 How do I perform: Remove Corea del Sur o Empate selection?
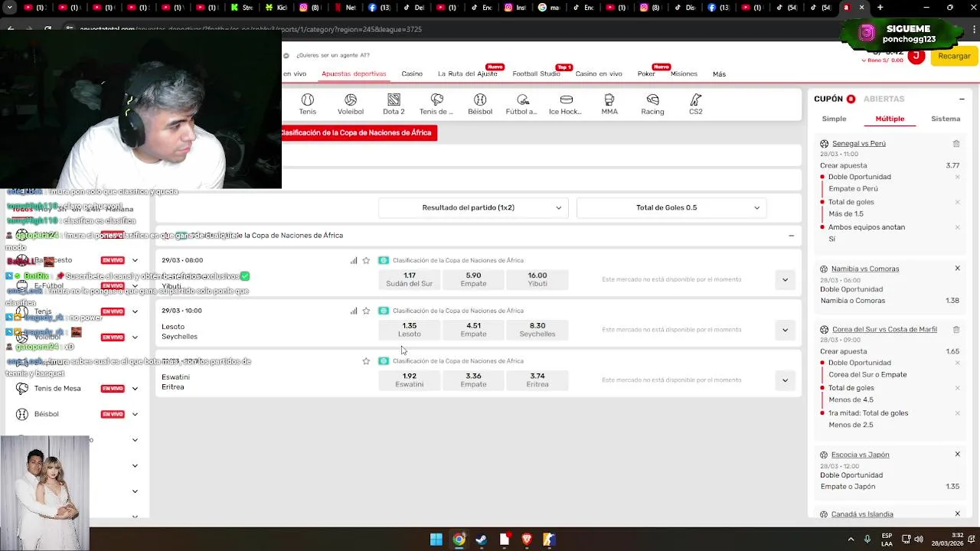coord(957,363)
